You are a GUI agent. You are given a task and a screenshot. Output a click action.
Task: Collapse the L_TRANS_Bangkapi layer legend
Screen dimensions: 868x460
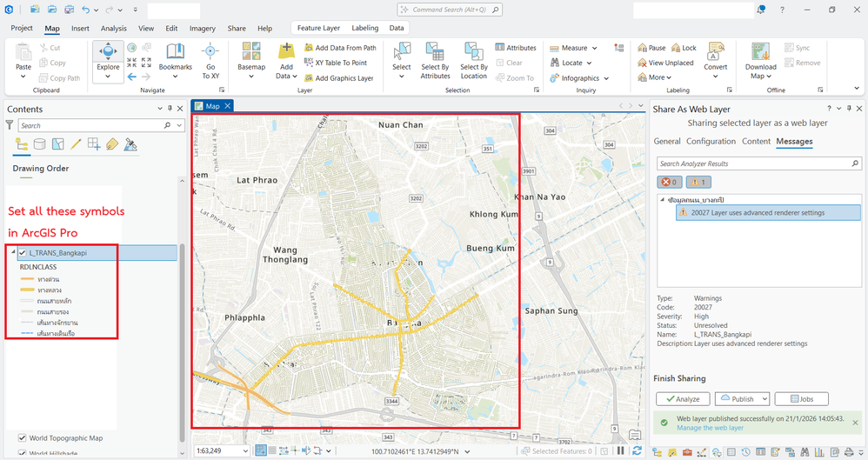tap(13, 252)
